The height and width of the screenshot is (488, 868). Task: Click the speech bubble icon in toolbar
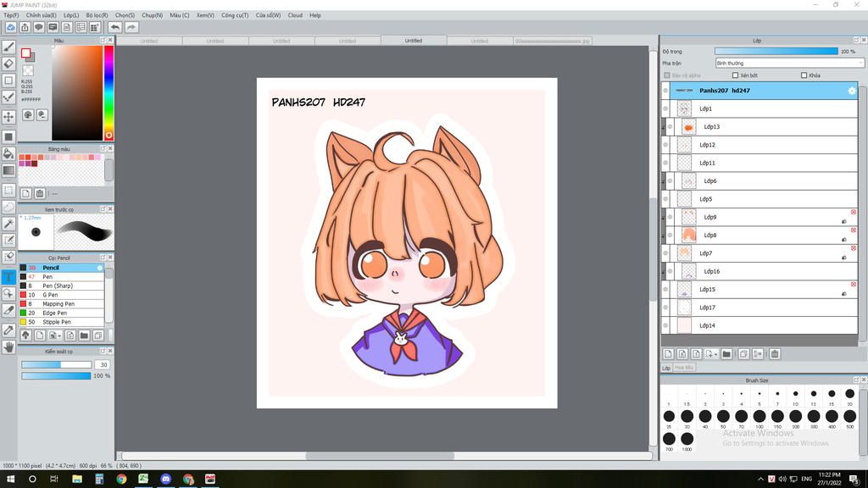pyautogui.click(x=39, y=27)
